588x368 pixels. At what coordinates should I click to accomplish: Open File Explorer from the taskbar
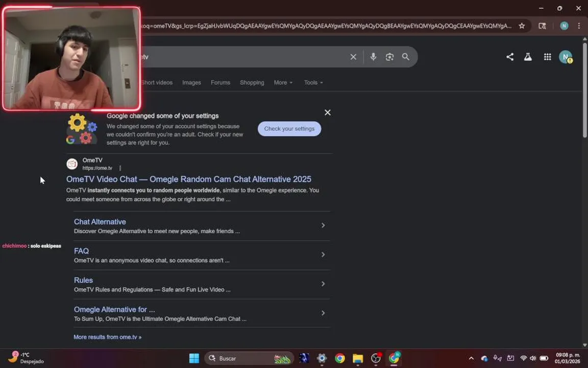(358, 358)
